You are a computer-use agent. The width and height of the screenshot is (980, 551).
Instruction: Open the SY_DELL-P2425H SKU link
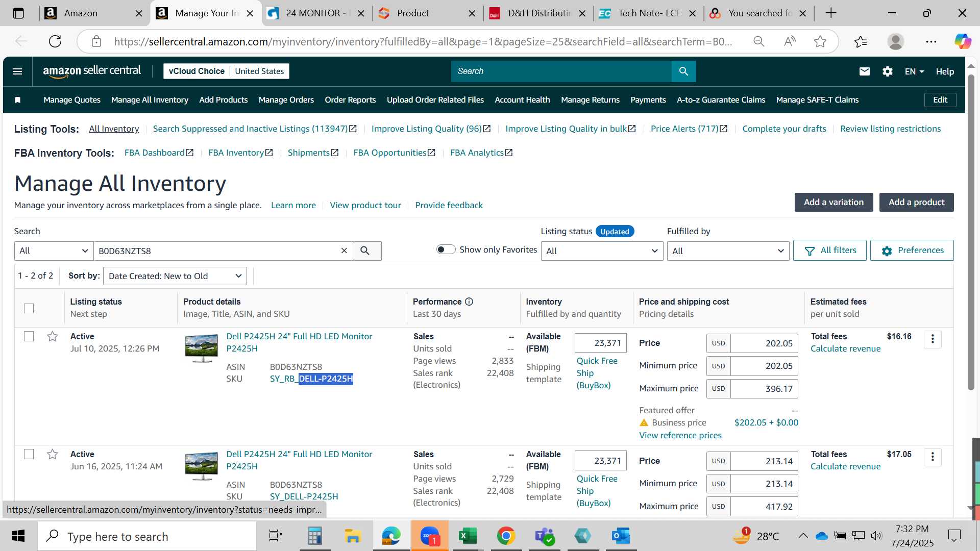(x=304, y=496)
